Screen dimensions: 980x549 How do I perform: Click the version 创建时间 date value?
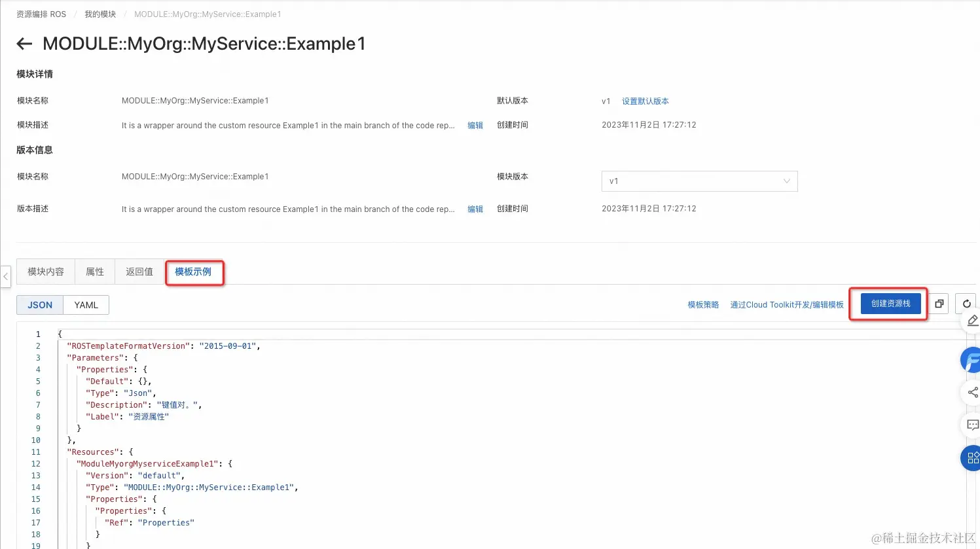click(649, 209)
